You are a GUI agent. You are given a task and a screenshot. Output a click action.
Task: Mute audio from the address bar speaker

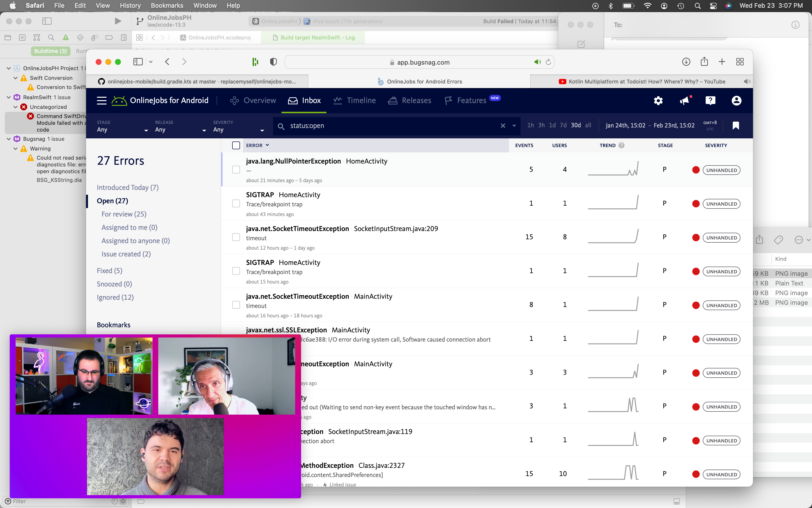(537, 62)
